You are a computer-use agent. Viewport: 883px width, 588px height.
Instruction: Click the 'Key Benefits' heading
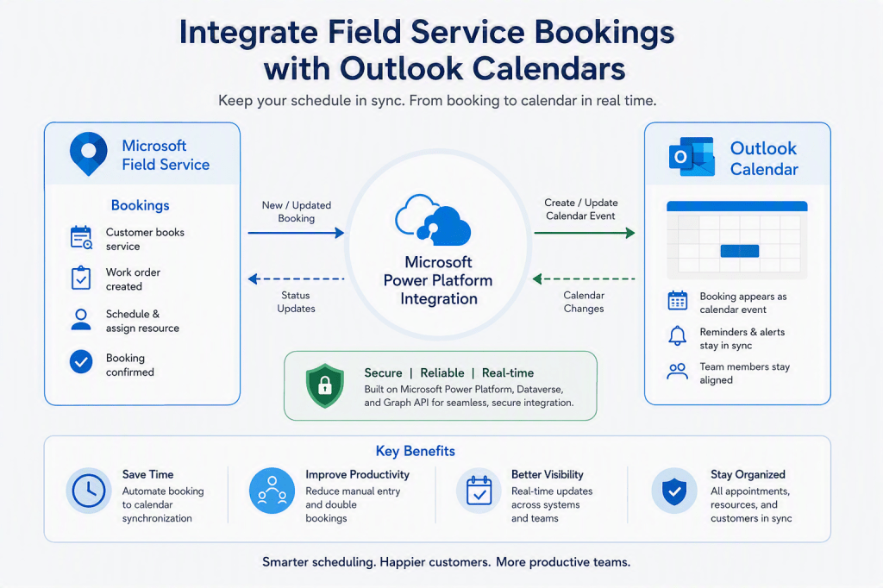click(415, 451)
